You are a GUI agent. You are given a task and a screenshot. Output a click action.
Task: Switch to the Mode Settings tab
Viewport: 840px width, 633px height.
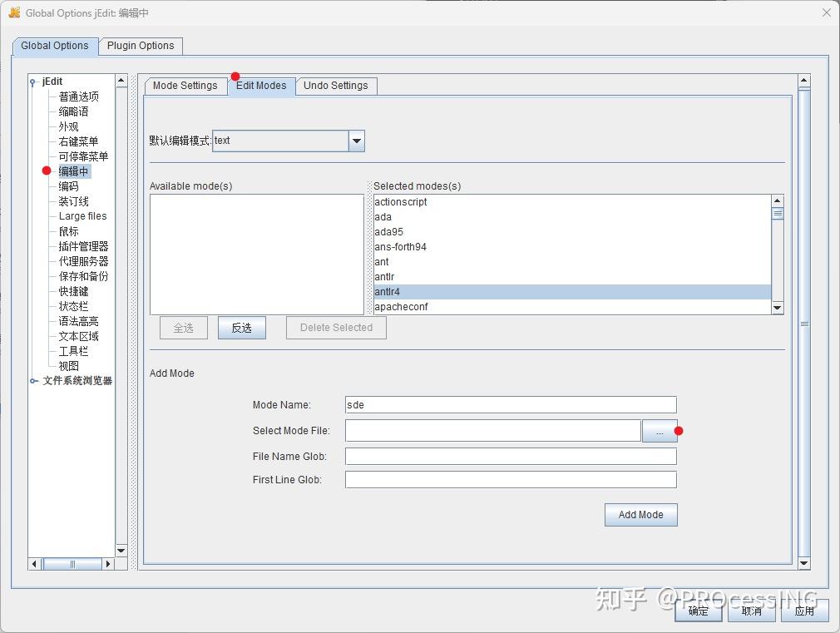click(185, 85)
